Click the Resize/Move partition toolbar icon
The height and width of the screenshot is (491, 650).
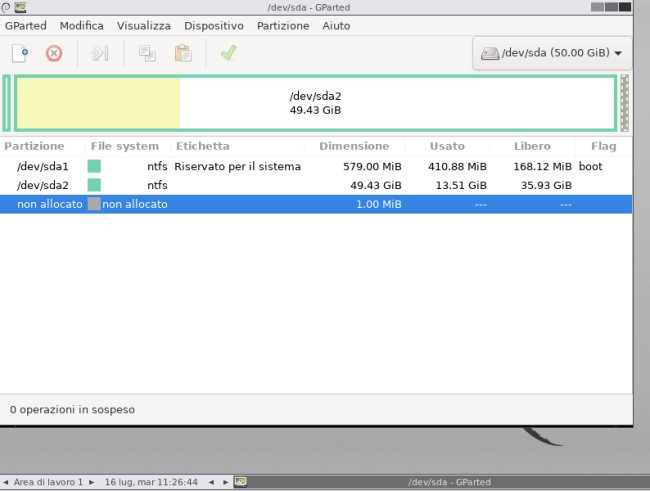coord(99,54)
